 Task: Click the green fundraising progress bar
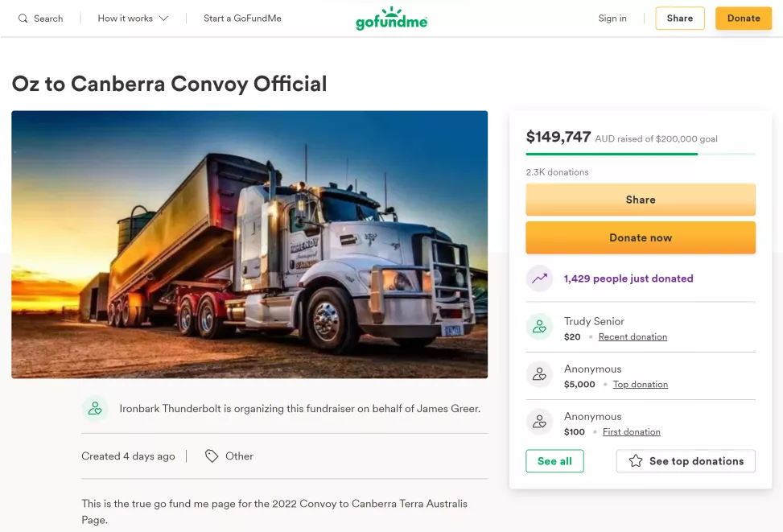[x=641, y=154]
